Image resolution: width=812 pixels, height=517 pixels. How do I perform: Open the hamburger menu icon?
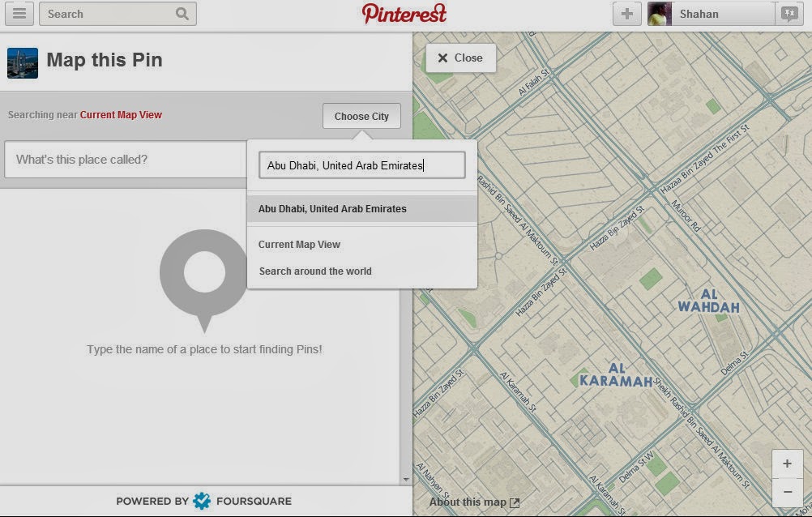19,14
